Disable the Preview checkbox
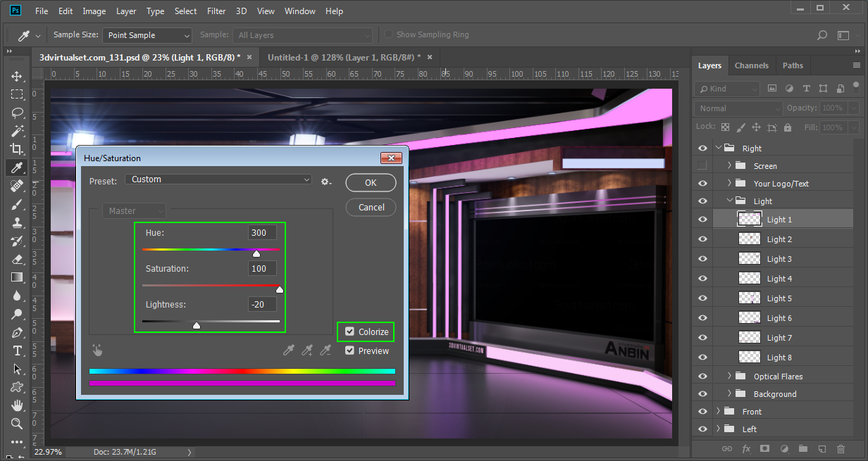Screen dimensions: 868x461 coord(349,350)
